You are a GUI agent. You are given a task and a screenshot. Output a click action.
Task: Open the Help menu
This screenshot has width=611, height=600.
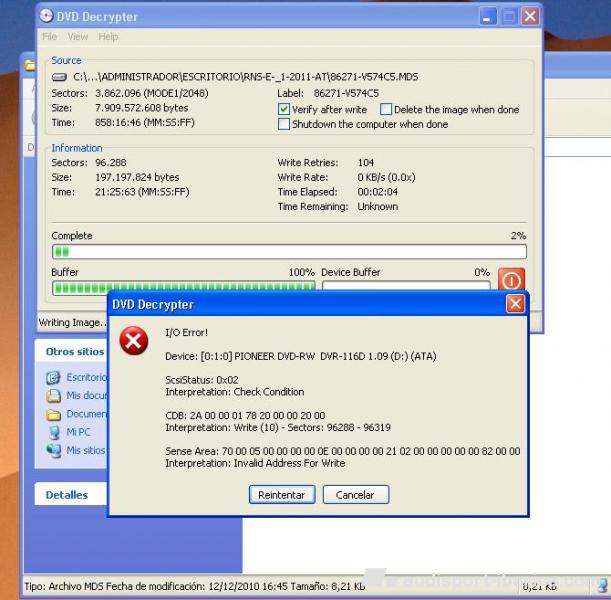[108, 37]
